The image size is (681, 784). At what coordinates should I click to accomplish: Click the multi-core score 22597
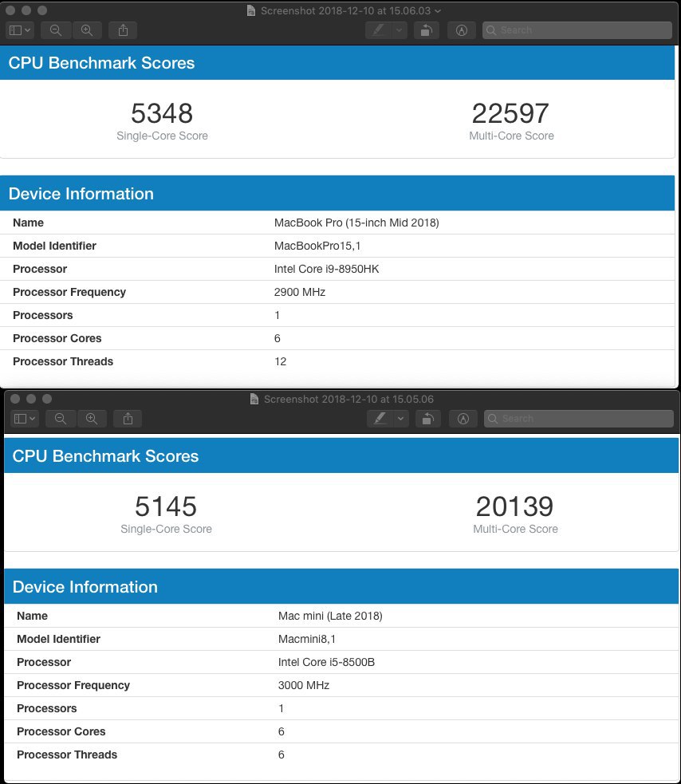click(510, 113)
